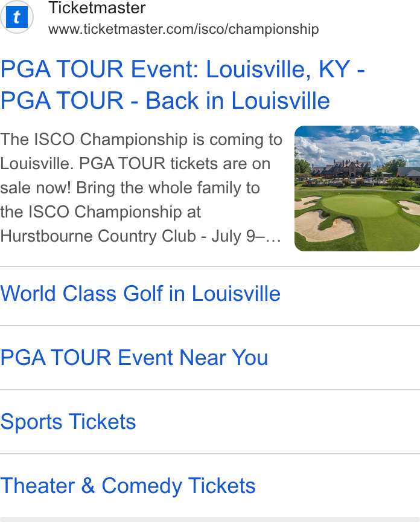Go to 'PGA TOUR Event Near You'
The image size is (420, 522).
(x=134, y=358)
